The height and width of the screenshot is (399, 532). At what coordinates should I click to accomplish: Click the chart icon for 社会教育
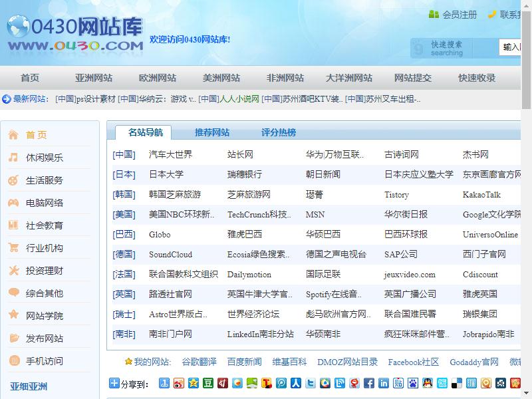click(13, 225)
